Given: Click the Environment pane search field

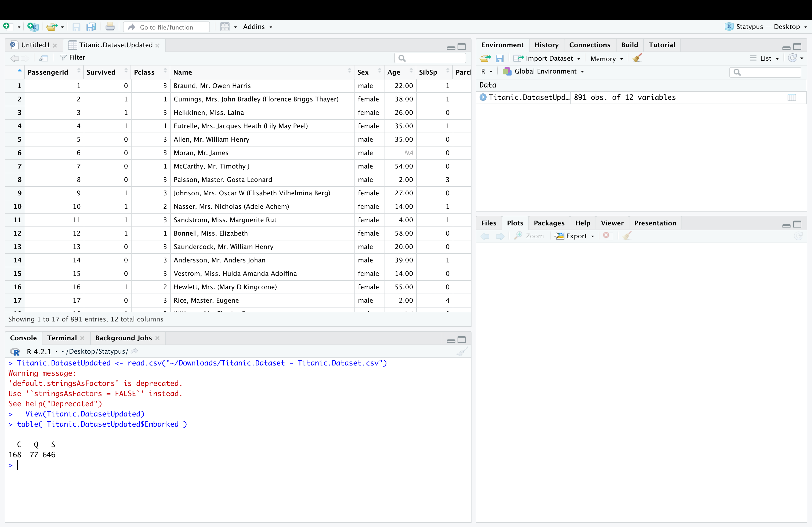Looking at the screenshot, I should point(765,72).
